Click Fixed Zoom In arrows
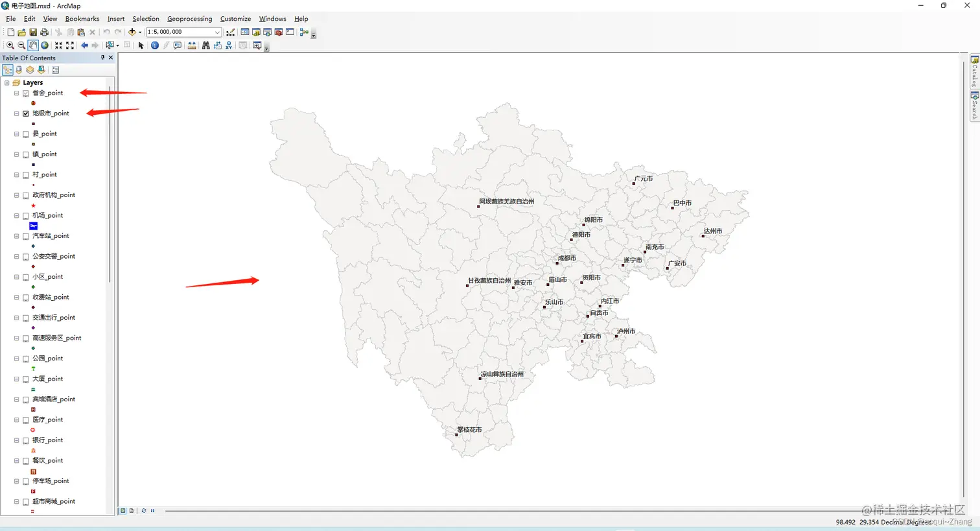The width and height of the screenshot is (980, 531). point(58,45)
